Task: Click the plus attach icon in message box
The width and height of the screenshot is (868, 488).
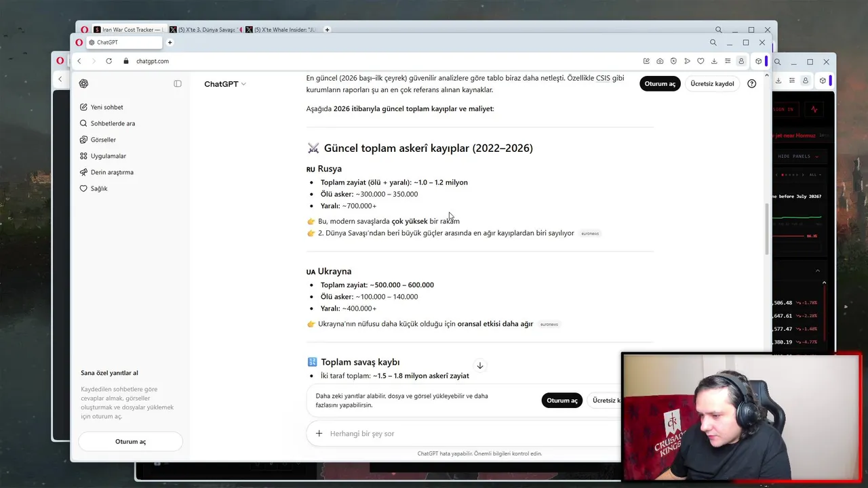Action: tap(319, 433)
